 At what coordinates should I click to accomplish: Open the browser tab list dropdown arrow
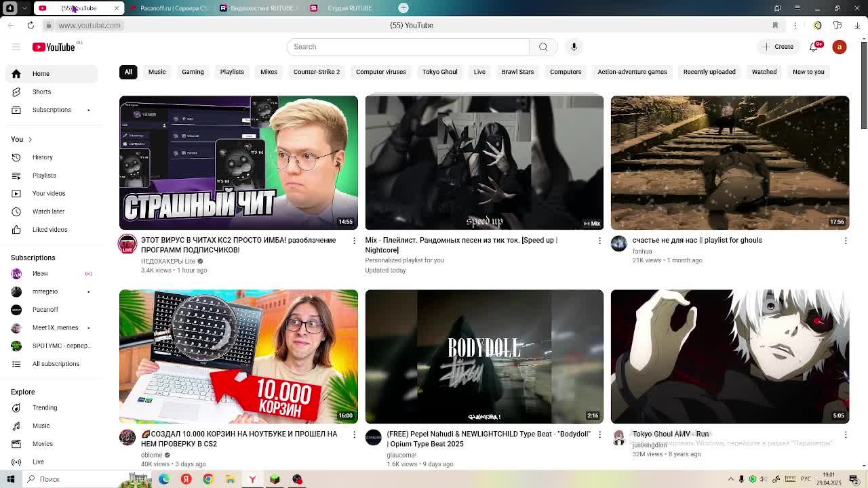25,8
